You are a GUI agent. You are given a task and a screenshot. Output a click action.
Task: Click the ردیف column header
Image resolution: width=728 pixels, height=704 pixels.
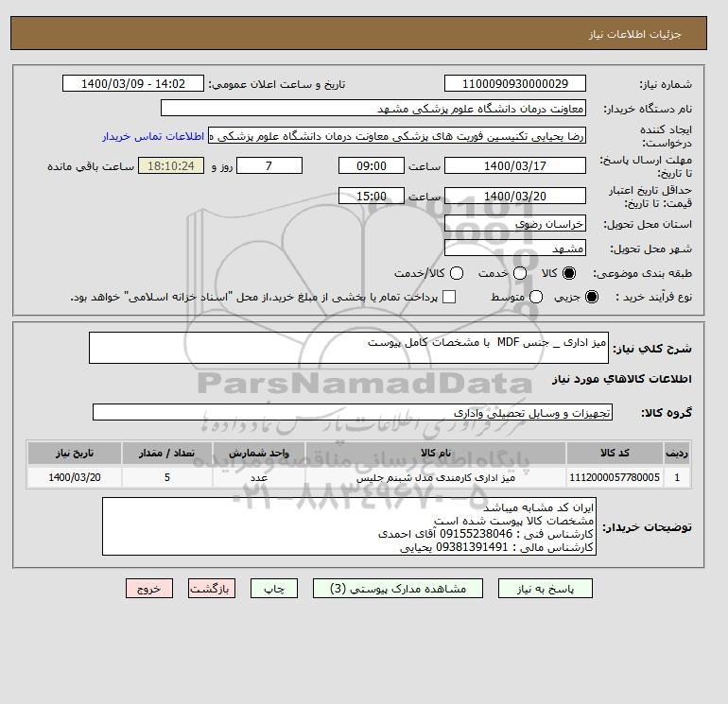pos(677,453)
